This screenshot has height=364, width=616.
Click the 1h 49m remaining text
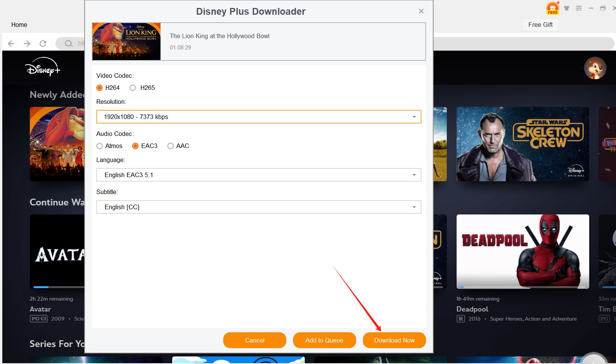tap(478, 299)
